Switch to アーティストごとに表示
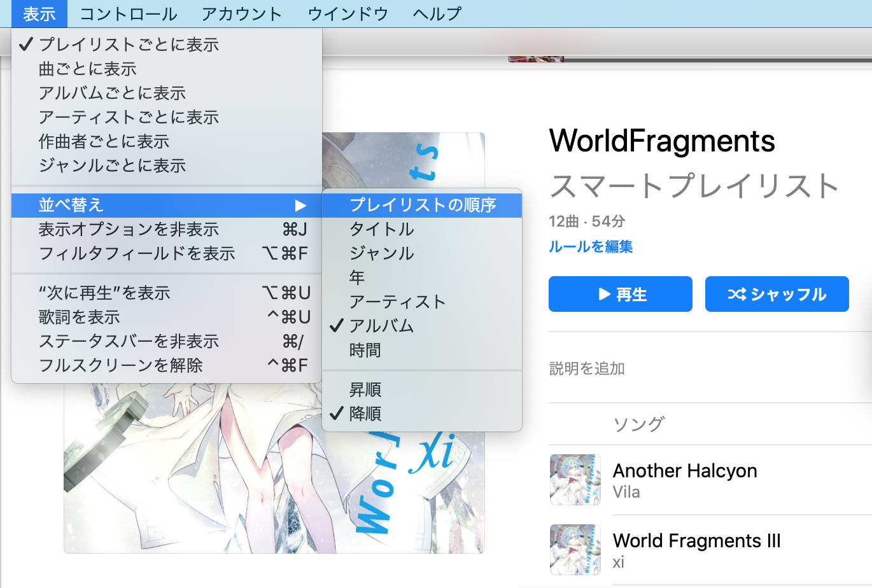 [129, 117]
